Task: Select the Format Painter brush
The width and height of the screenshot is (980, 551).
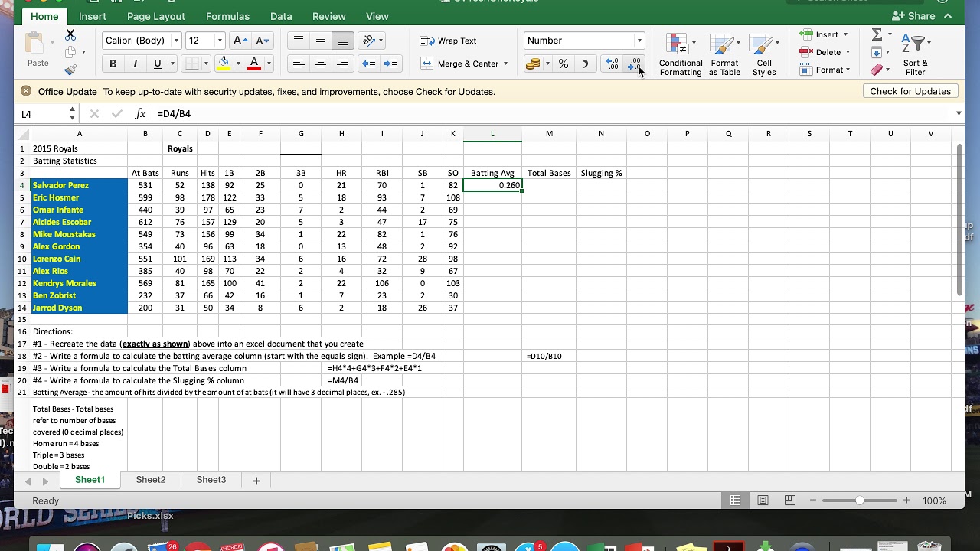Action: [70, 70]
